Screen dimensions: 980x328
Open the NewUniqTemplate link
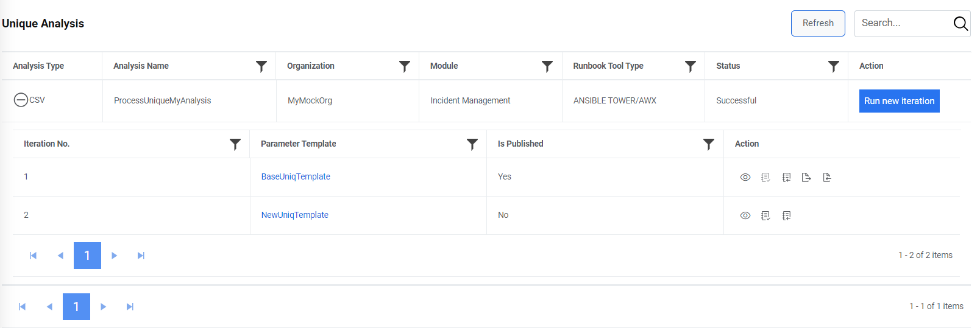[x=294, y=215]
